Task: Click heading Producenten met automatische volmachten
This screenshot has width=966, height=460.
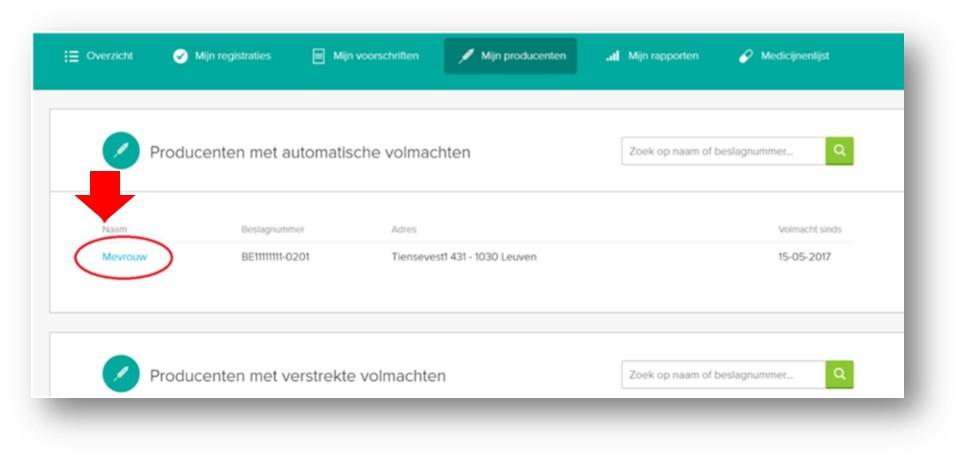Action: coord(310,152)
